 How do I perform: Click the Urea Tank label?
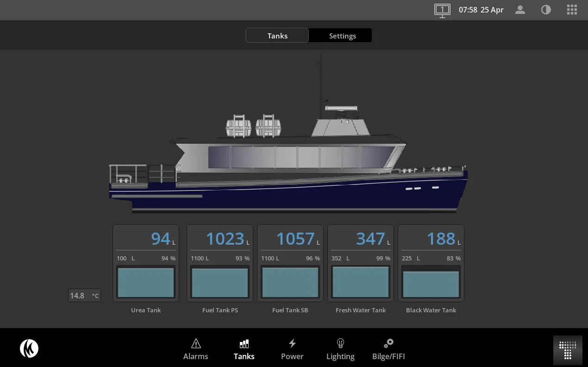pyautogui.click(x=146, y=310)
